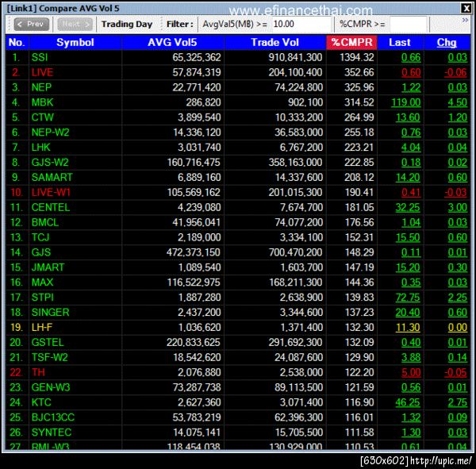The height and width of the screenshot is (469, 476).
Task: Click TH last price 5.00
Action: (x=411, y=372)
